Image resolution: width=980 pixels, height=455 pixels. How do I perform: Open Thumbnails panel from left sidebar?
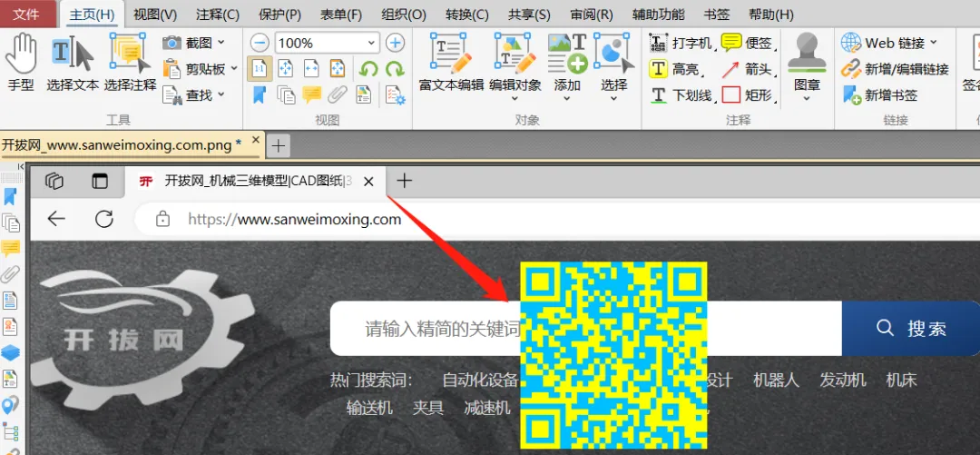tap(11, 223)
